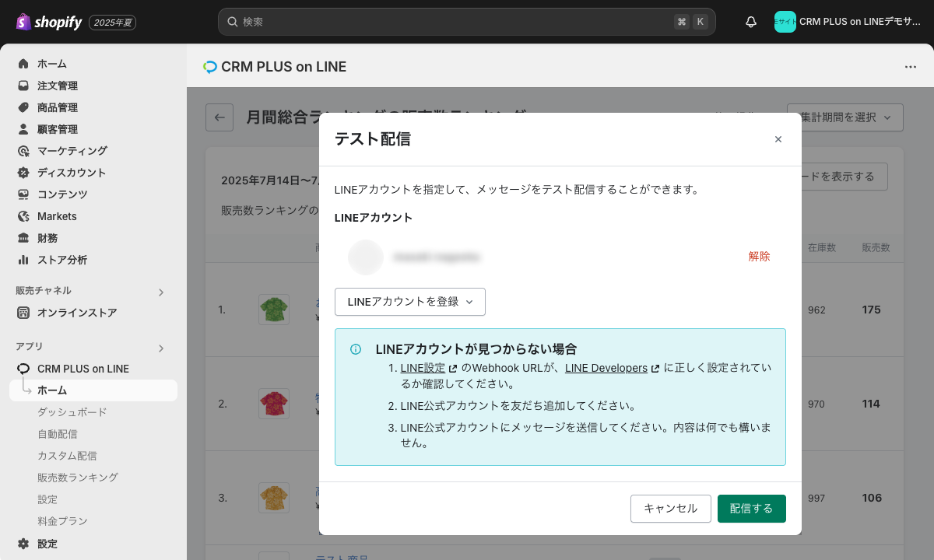The height and width of the screenshot is (560, 934).
Task: Click the ディスカウント badge icon
Action: pos(23,173)
